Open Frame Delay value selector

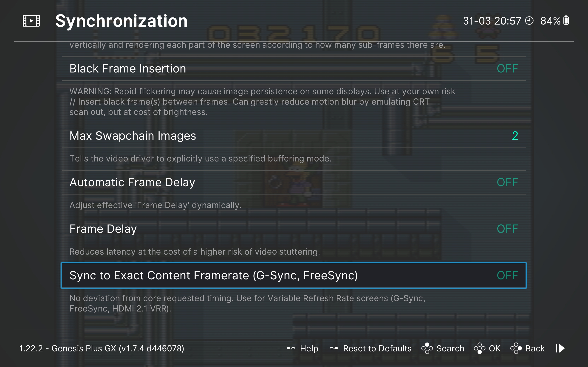(x=507, y=229)
